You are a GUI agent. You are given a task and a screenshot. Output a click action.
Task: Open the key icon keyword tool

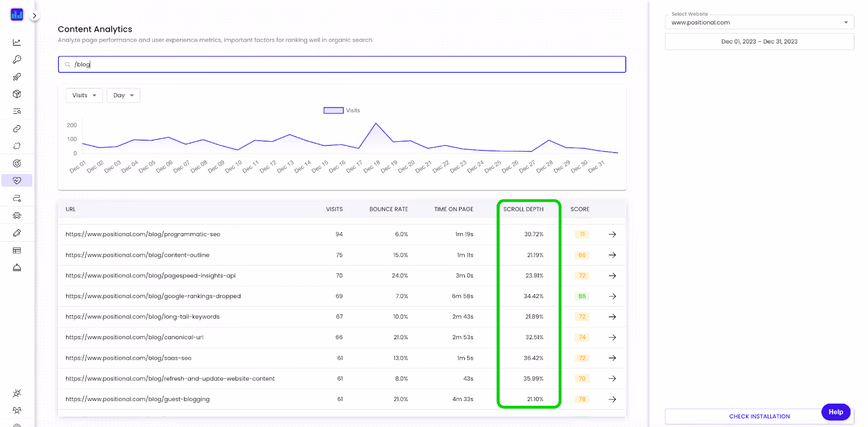pyautogui.click(x=17, y=60)
